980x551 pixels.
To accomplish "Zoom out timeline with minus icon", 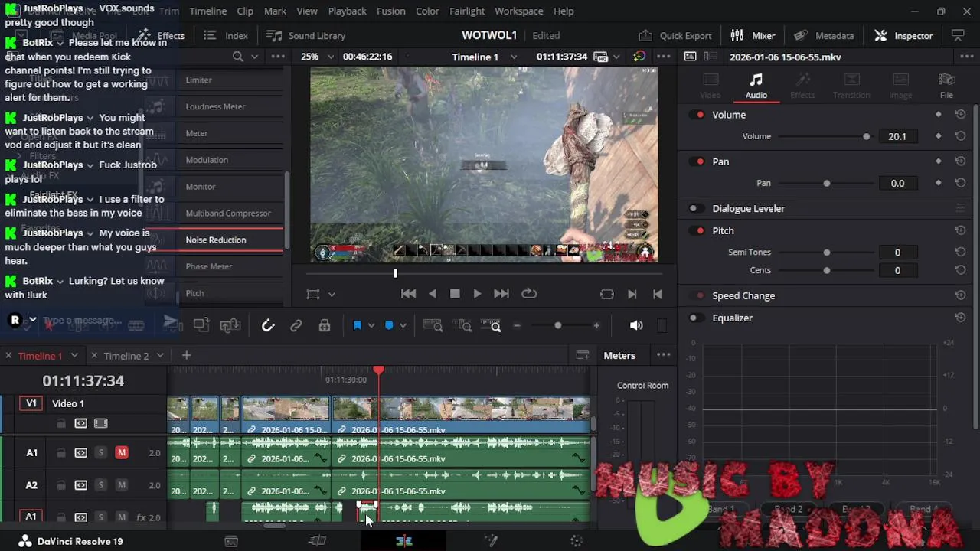I will pyautogui.click(x=517, y=326).
